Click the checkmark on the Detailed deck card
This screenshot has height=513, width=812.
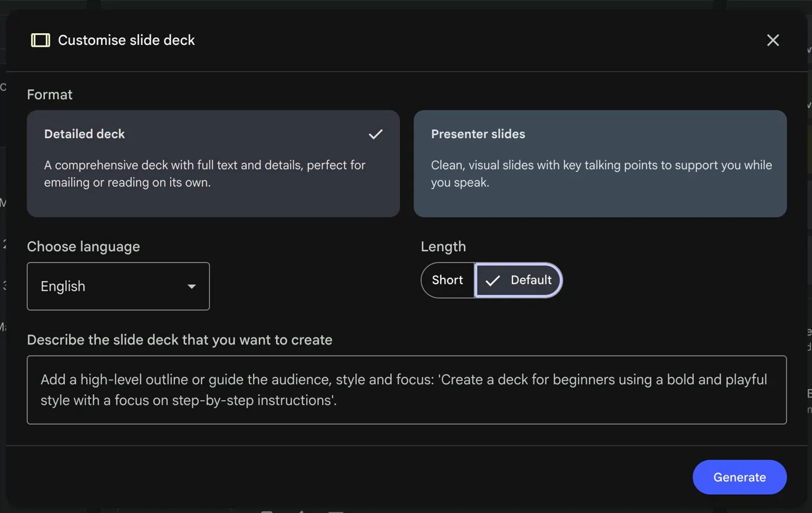point(375,134)
